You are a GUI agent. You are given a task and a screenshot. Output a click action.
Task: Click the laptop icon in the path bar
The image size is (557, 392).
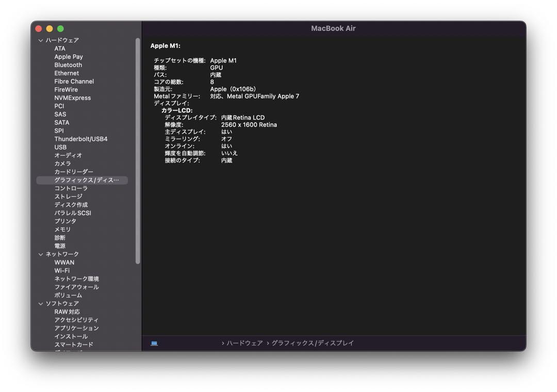point(154,344)
